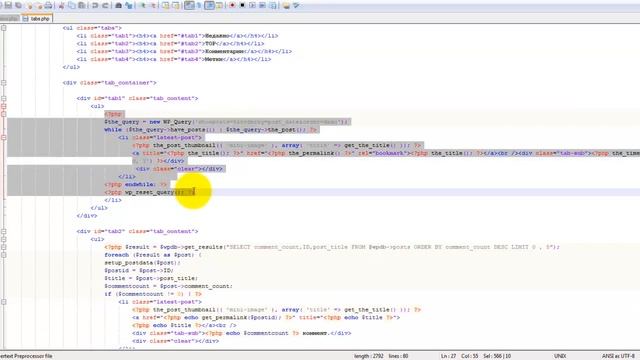The image size is (640, 360).
Task: Close all documents using toolbar icon
Action: pos(39,5)
